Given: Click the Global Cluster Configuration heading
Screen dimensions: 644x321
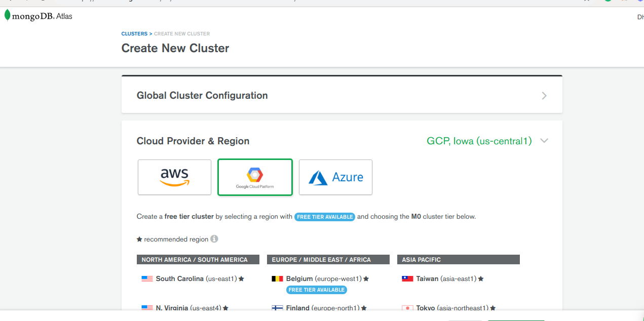Looking at the screenshot, I should coord(202,96).
